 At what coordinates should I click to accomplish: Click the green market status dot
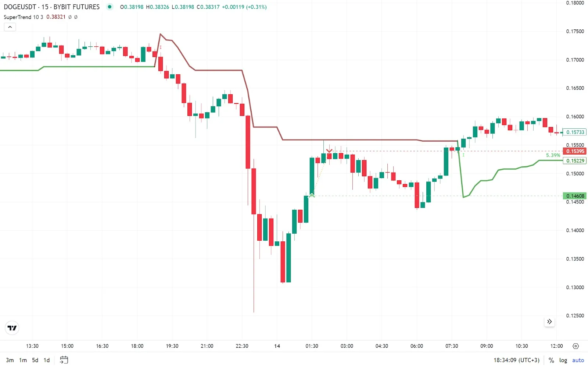pos(110,7)
